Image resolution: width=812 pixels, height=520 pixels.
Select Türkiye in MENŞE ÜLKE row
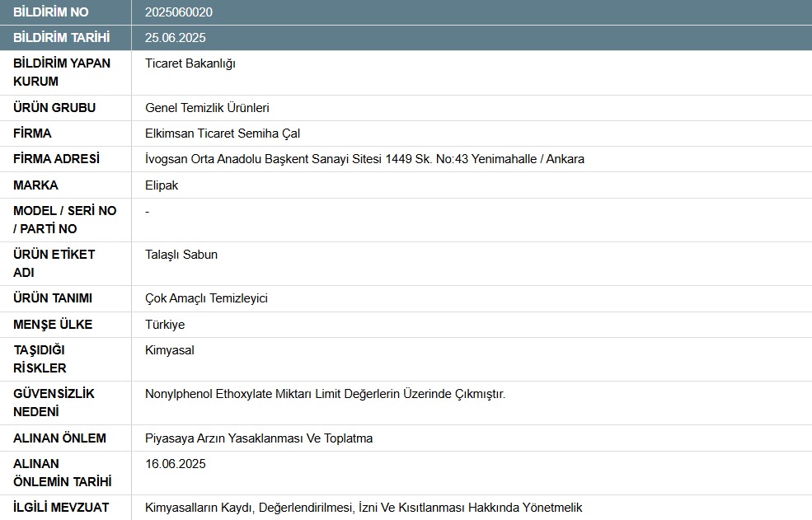(162, 324)
